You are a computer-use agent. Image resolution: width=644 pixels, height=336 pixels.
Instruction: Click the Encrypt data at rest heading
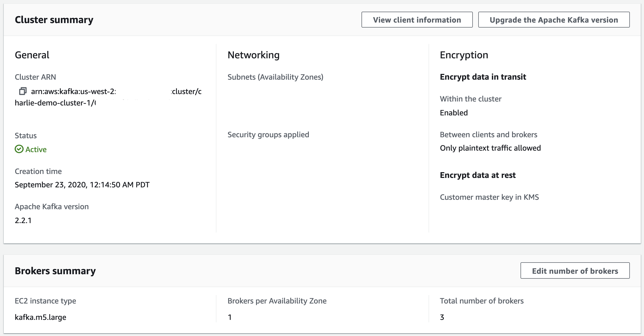(x=478, y=175)
